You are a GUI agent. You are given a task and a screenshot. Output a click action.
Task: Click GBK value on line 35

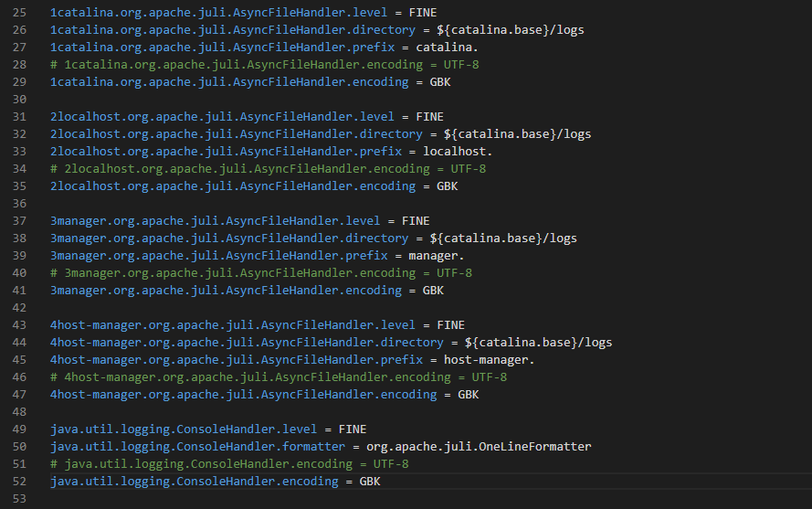[448, 186]
